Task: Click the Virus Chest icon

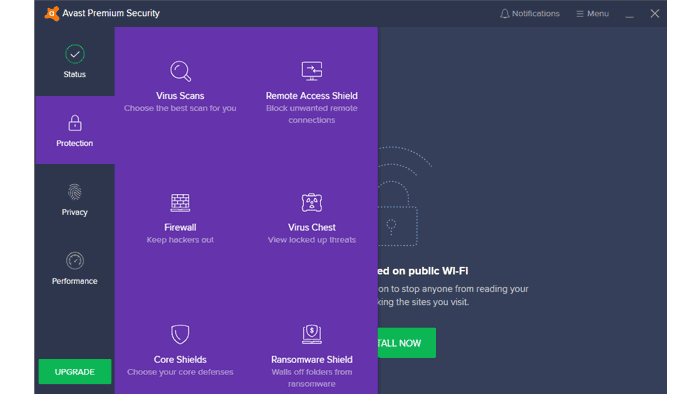Action: (312, 203)
